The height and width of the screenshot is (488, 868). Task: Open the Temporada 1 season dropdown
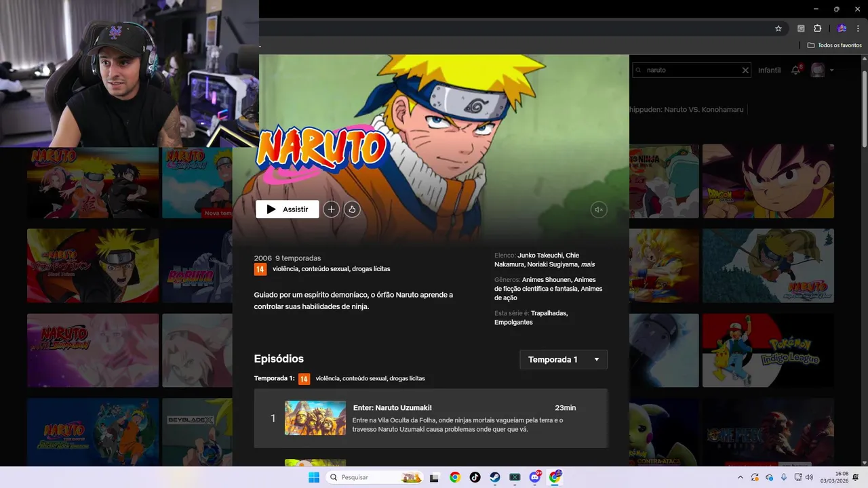[564, 359]
